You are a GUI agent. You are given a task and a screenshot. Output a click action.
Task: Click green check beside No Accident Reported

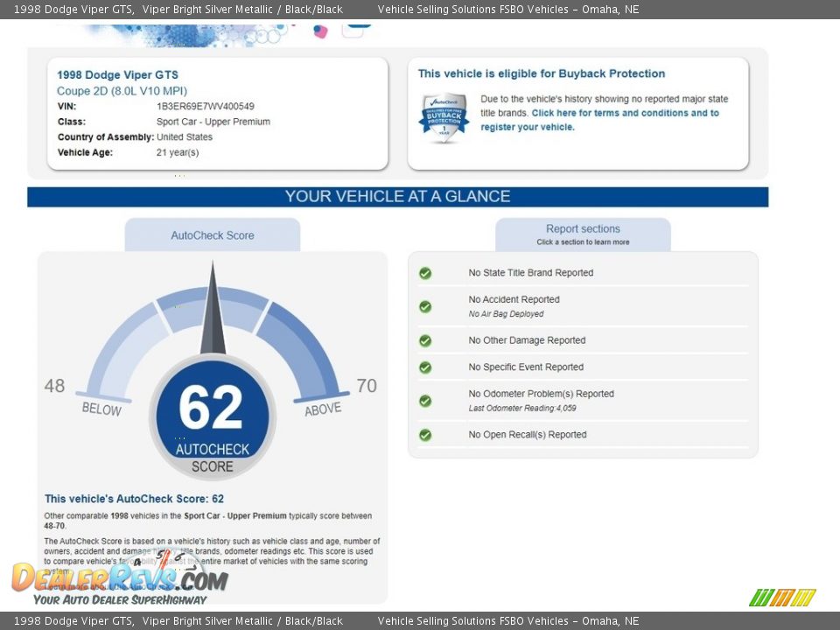(x=425, y=306)
